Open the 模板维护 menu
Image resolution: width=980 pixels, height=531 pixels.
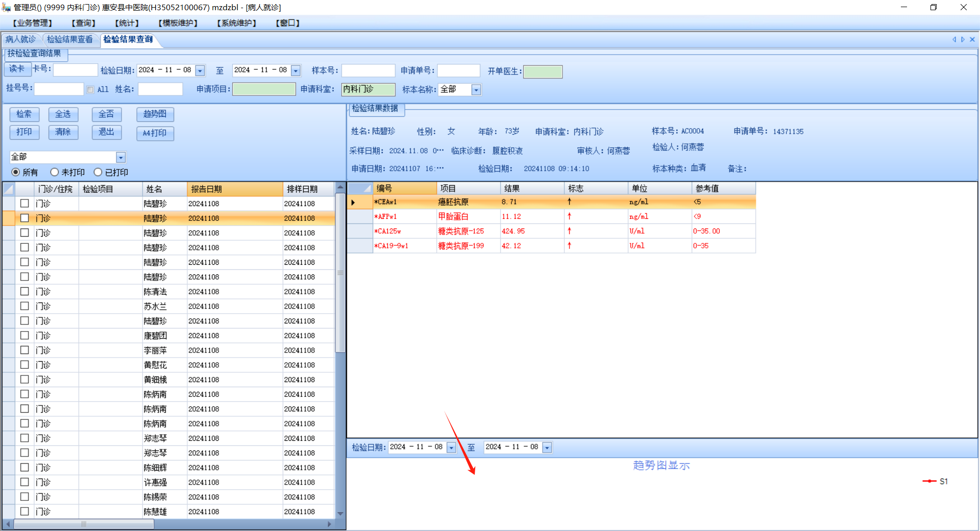point(178,23)
